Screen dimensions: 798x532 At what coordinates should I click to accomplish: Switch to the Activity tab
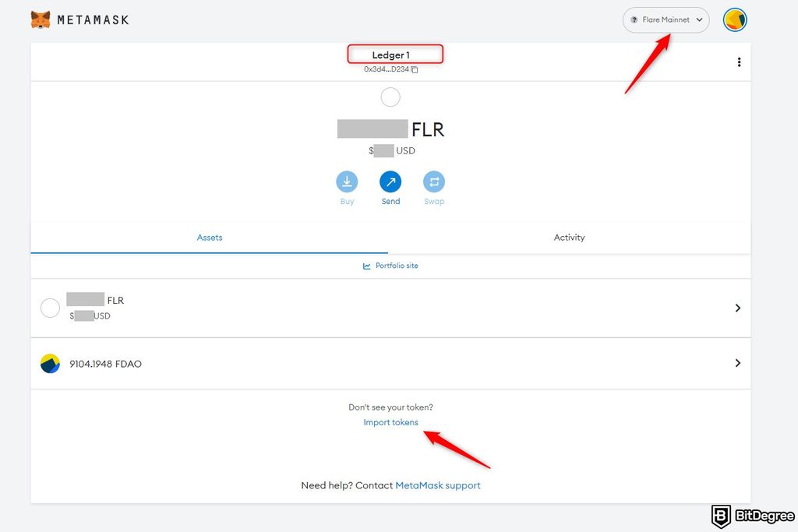point(569,238)
